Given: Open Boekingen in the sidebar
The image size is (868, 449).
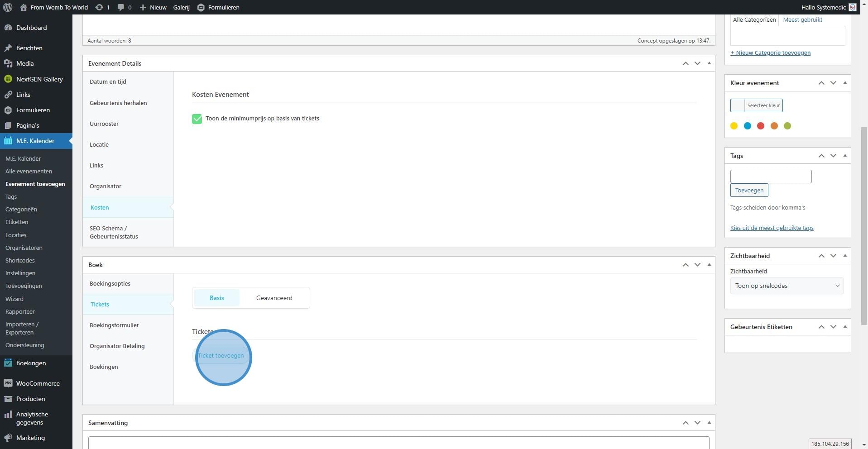Looking at the screenshot, I should click(31, 363).
